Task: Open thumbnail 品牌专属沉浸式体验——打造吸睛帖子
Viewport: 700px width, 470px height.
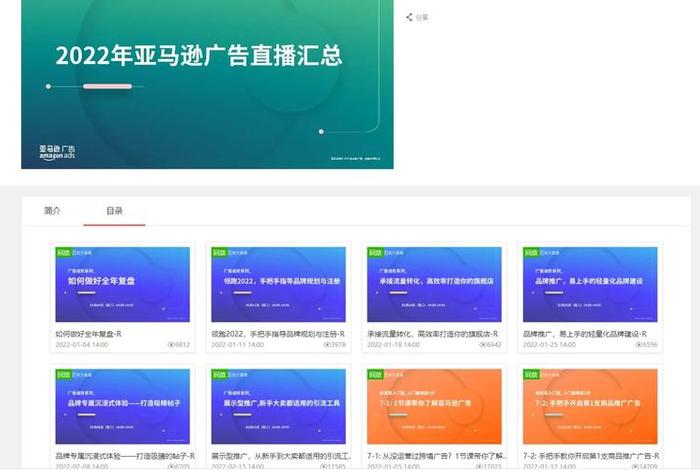Action: click(x=122, y=406)
